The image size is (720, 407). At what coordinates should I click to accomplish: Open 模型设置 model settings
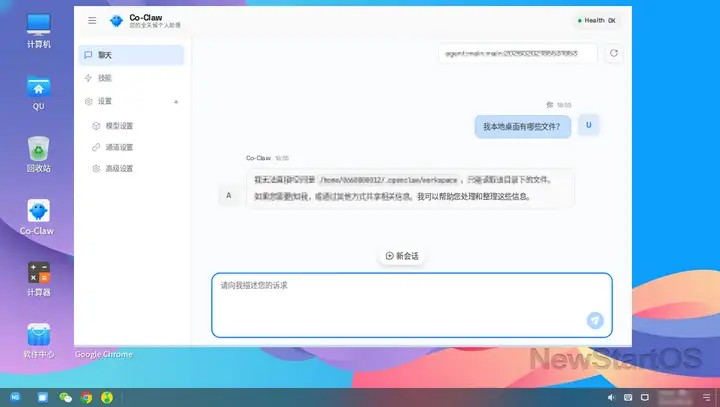(119, 126)
